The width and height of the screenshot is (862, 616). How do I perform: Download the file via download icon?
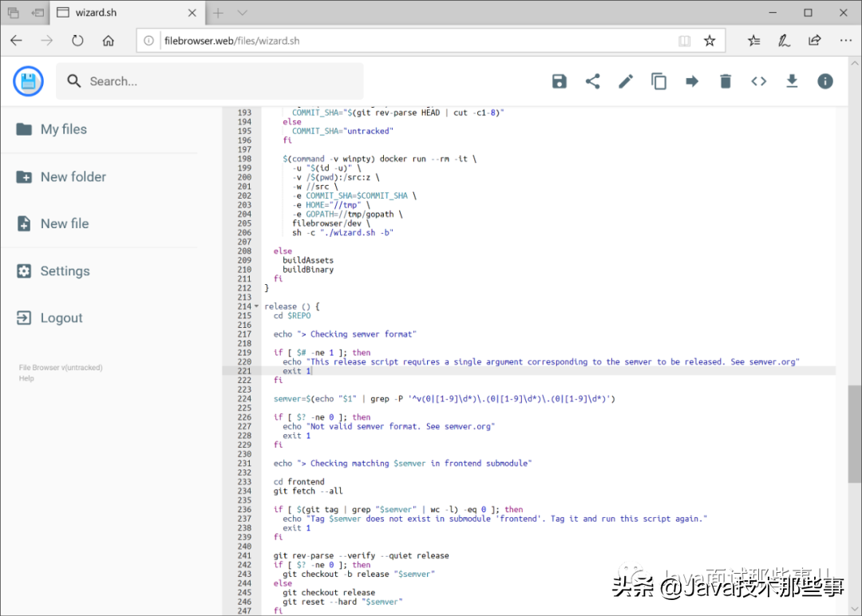click(792, 81)
